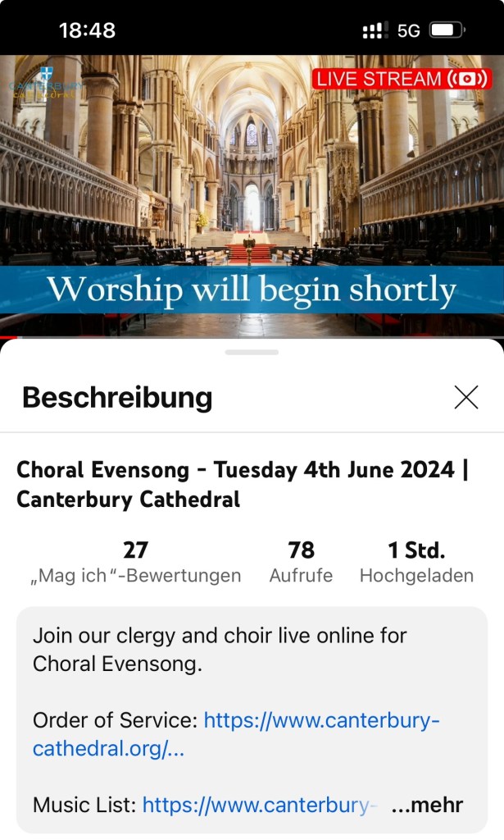This screenshot has width=504, height=840.
Task: Tap the battery icon in status bar
Action: [447, 31]
